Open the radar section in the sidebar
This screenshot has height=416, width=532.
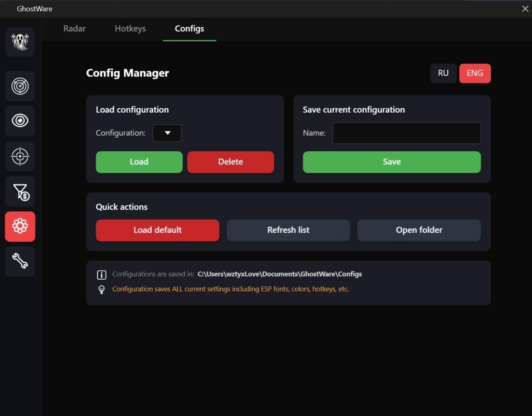20,86
